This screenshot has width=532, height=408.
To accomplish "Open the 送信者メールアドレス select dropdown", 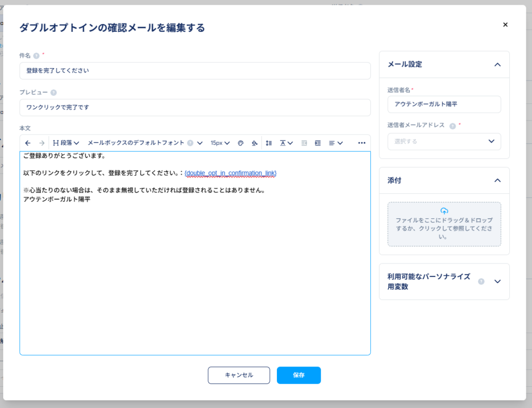I will pos(444,141).
